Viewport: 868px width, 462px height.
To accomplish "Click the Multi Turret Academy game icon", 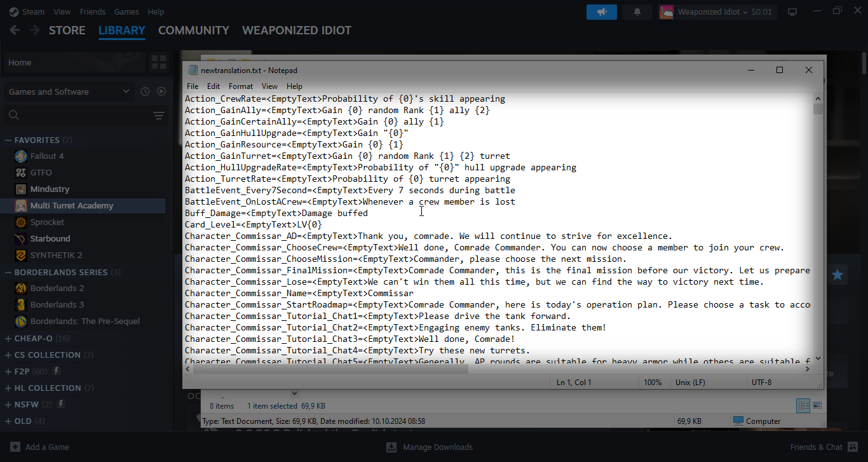I will tap(21, 205).
